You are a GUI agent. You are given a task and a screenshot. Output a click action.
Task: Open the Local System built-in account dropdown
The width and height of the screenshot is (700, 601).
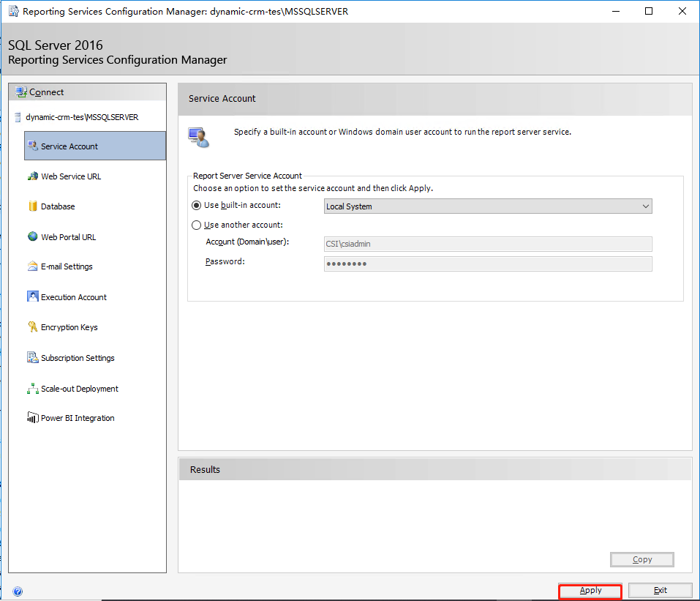(488, 206)
